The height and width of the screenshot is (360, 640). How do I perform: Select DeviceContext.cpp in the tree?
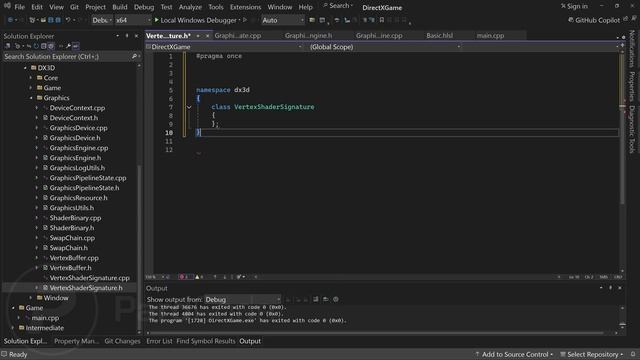[77, 108]
